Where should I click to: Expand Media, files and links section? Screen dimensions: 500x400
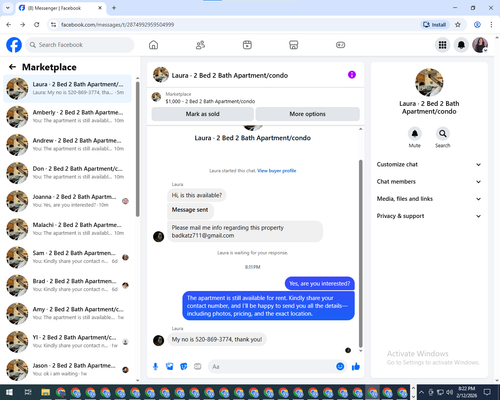click(x=429, y=199)
